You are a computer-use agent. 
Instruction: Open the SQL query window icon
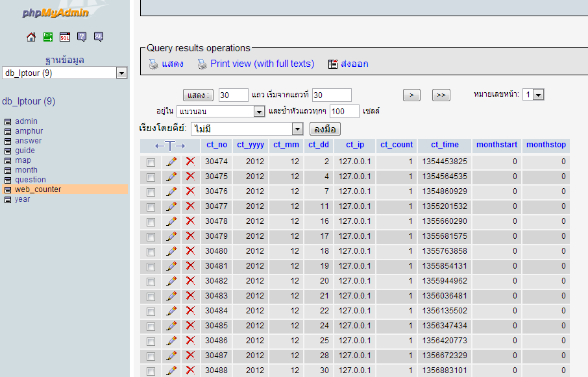[x=65, y=37]
